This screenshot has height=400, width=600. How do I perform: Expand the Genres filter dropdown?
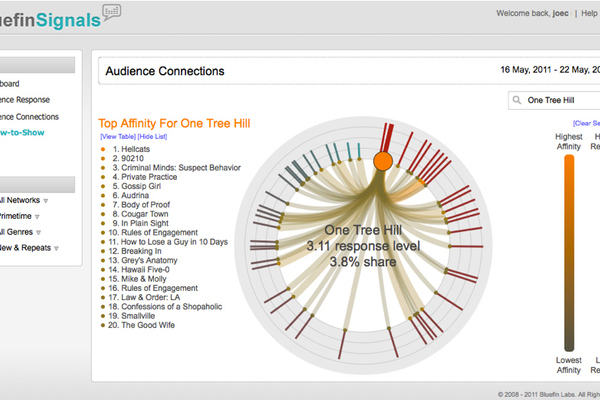21,232
